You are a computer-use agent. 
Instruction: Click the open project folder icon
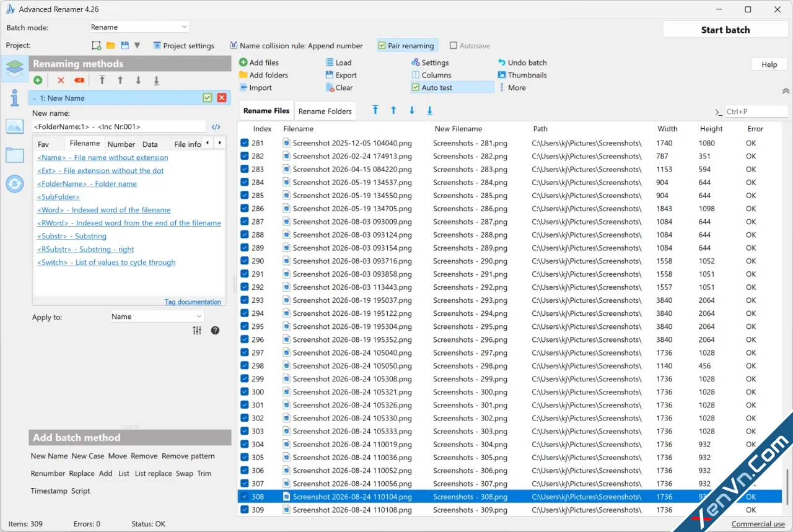pos(110,45)
